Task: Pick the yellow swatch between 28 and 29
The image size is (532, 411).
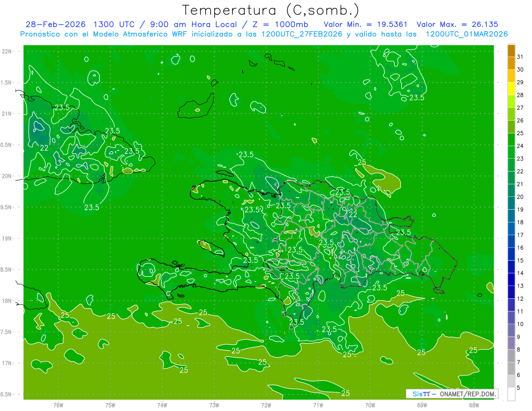Action: tap(511, 89)
